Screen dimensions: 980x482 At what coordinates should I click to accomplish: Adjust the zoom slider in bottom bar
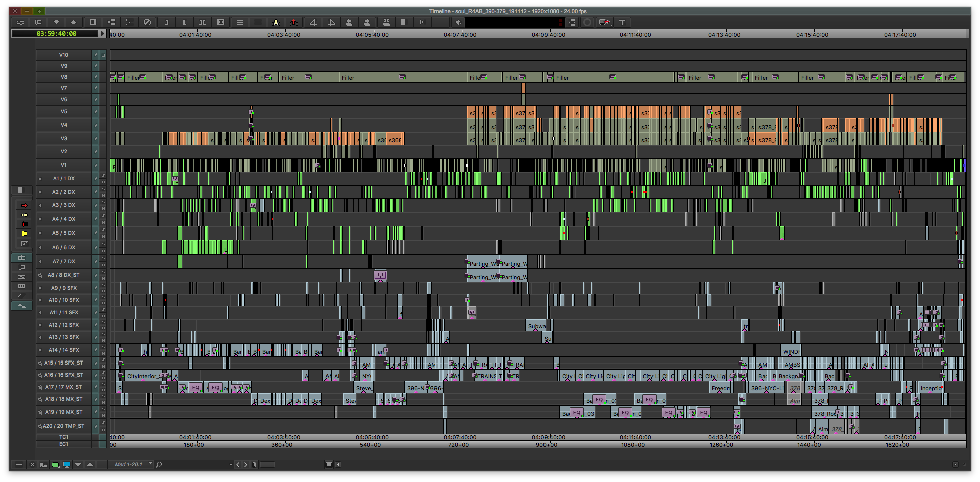click(267, 465)
